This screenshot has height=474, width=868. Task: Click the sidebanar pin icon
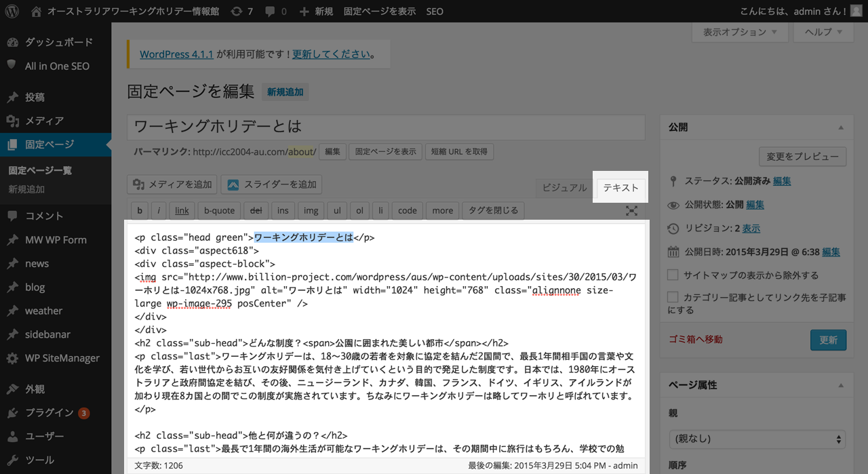[x=12, y=334]
